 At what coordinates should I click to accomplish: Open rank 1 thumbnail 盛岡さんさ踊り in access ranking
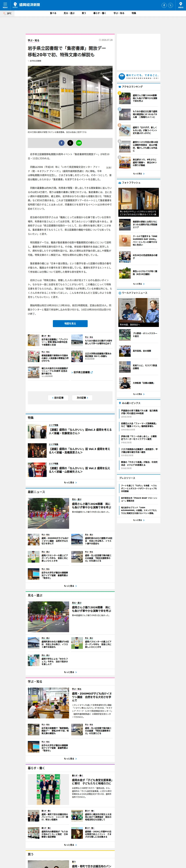tap(125, 98)
